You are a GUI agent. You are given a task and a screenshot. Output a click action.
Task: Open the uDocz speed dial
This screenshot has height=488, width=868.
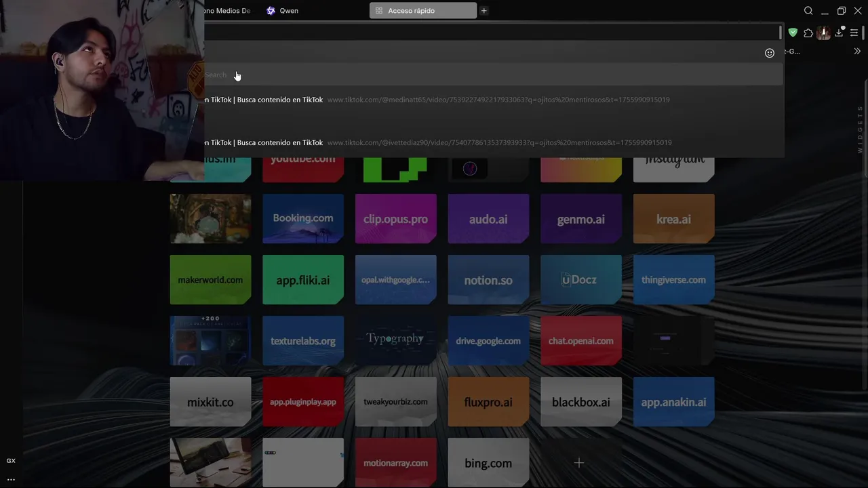click(x=581, y=279)
